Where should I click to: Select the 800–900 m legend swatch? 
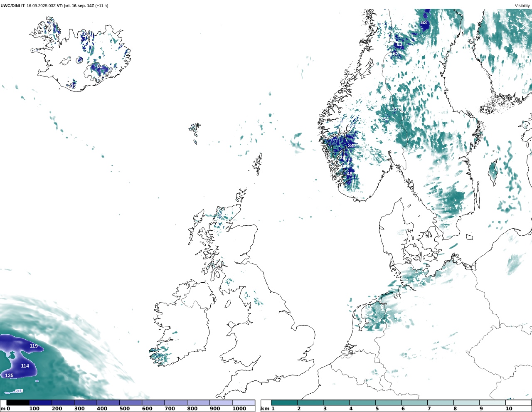tap(198, 402)
